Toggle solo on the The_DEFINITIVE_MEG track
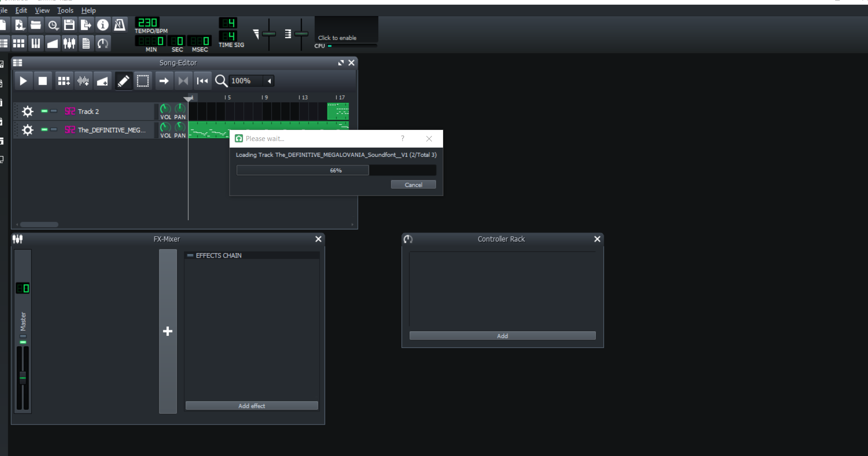Image resolution: width=868 pixels, height=456 pixels. point(54,129)
